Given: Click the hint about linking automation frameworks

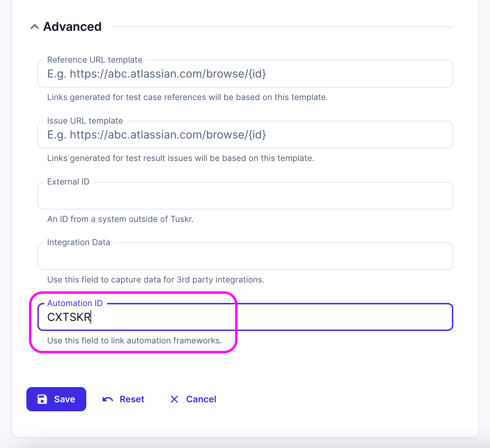Looking at the screenshot, I should point(134,341).
